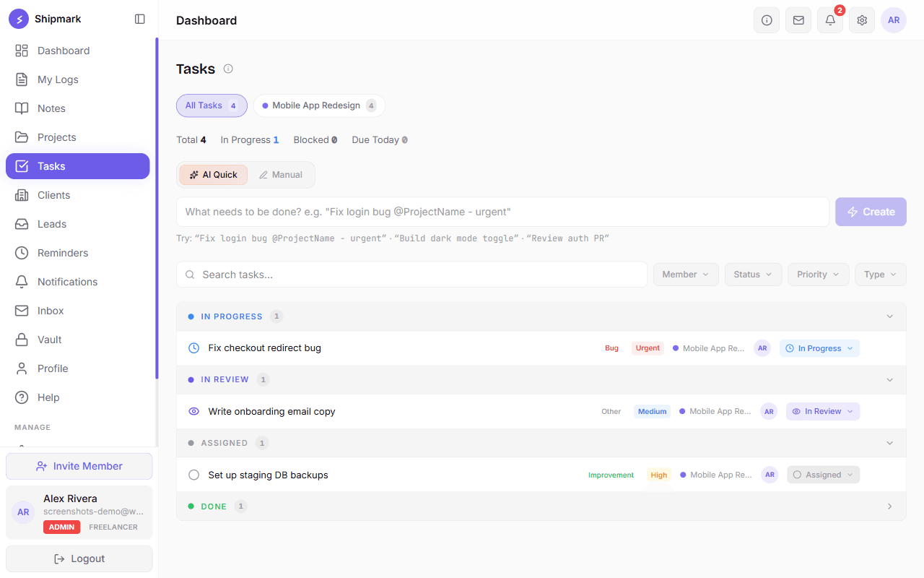
Task: Open the mail icon in the header
Action: point(798,20)
